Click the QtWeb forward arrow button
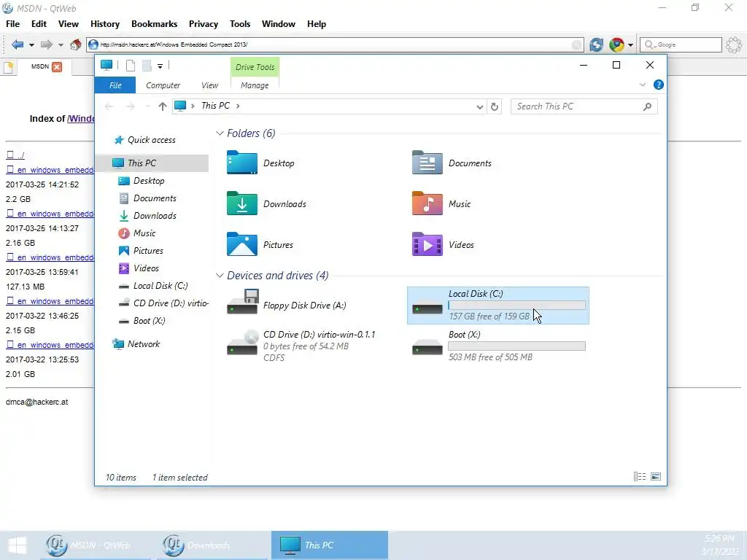 [x=46, y=44]
